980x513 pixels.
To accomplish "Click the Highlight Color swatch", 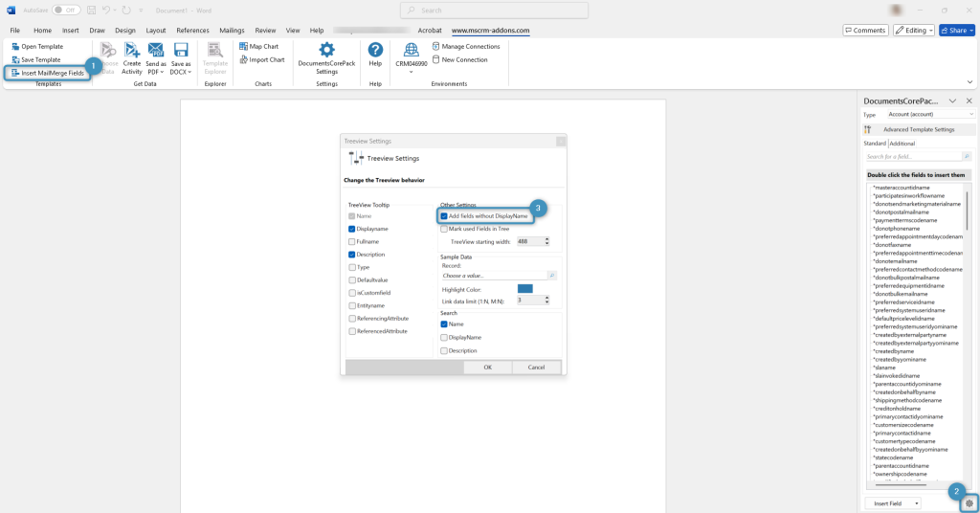I will pos(525,289).
